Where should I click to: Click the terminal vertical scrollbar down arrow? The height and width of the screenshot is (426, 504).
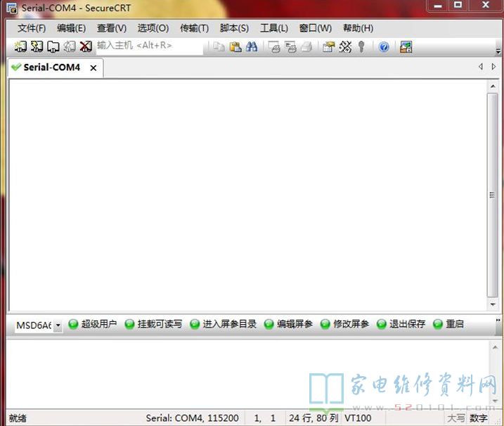point(493,304)
